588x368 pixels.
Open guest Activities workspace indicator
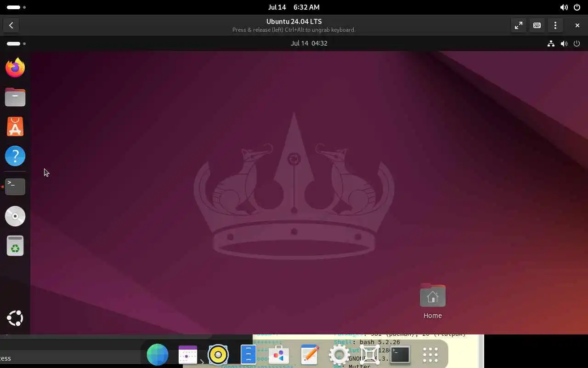17,43
